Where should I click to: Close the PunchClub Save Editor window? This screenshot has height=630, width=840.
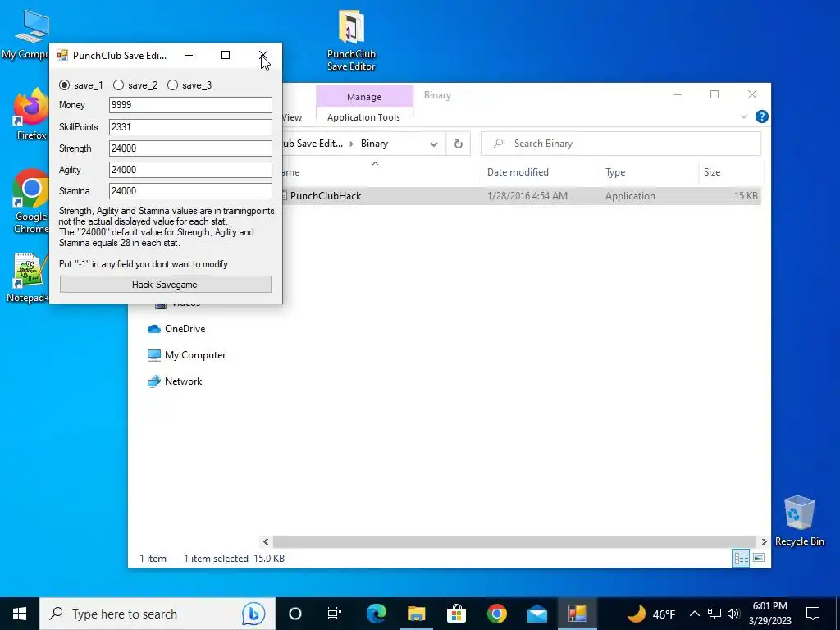click(x=263, y=55)
